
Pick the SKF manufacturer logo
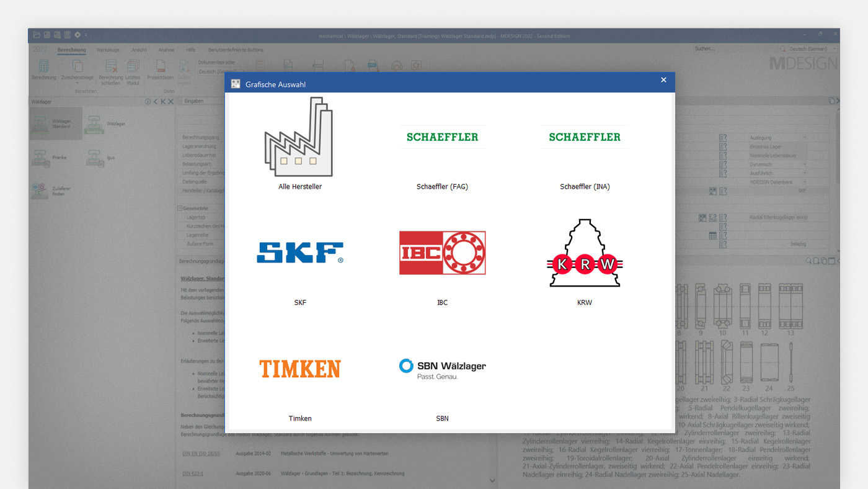(x=300, y=253)
